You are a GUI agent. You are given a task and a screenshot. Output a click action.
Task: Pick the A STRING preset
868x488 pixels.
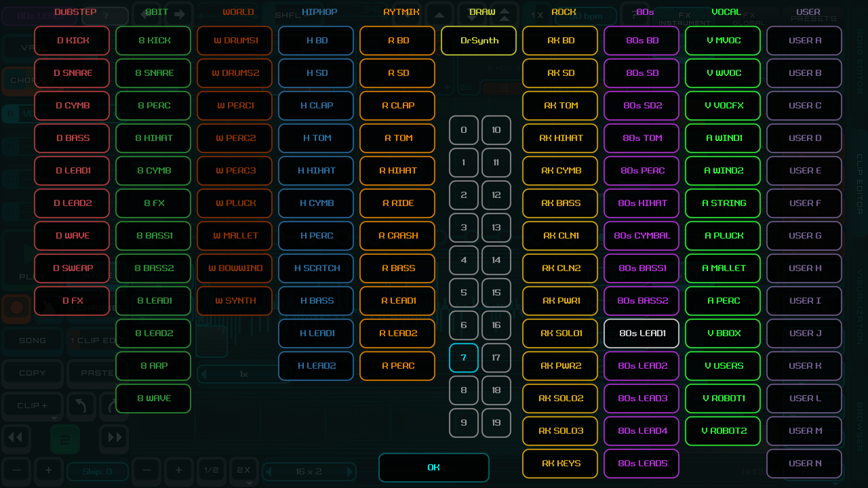[723, 203]
